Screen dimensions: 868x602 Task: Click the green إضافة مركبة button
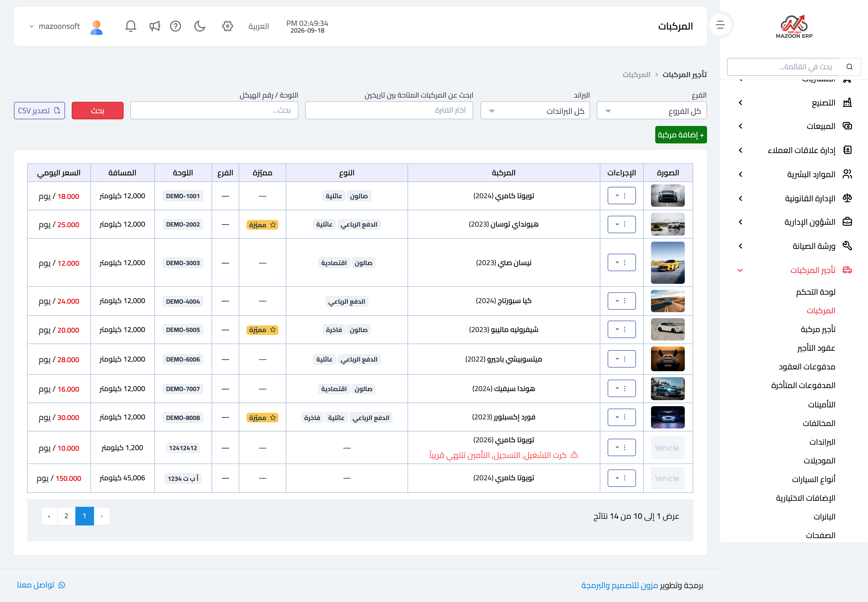681,135
